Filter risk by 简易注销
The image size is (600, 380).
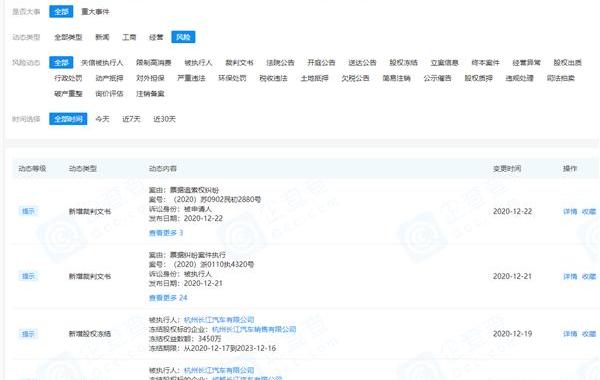pyautogui.click(x=396, y=78)
